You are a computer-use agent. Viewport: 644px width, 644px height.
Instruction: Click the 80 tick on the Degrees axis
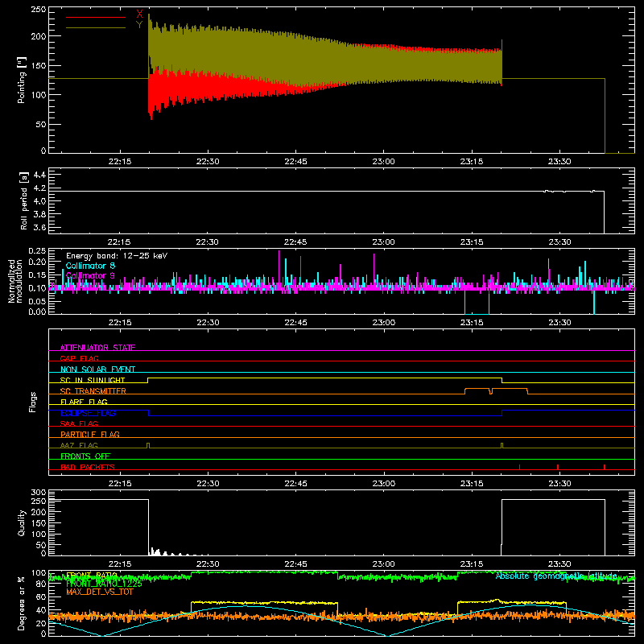point(41,584)
